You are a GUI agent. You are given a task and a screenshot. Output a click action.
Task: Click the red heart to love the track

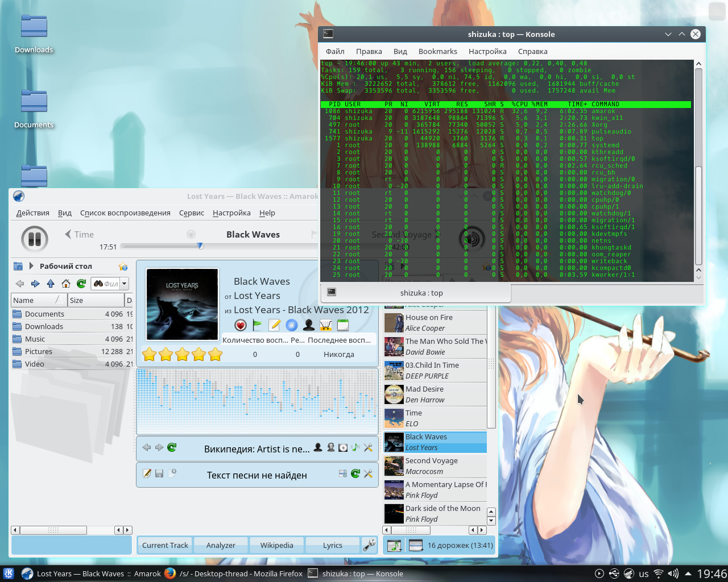(241, 325)
